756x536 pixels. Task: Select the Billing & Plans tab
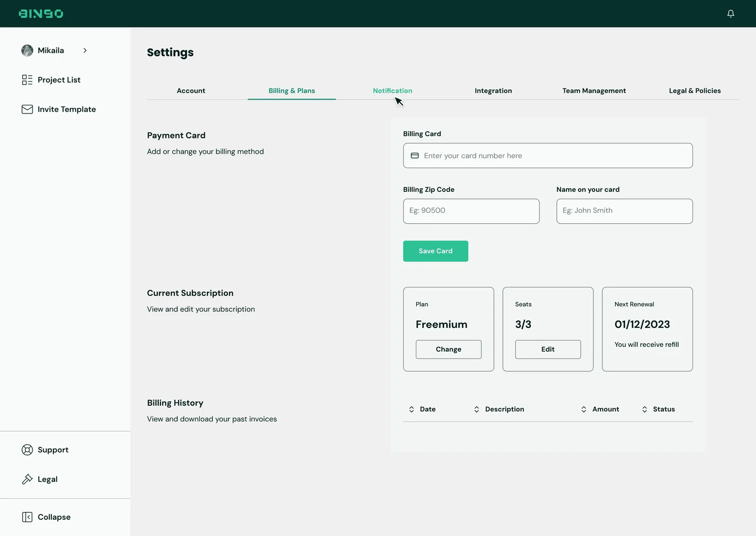[x=292, y=91]
